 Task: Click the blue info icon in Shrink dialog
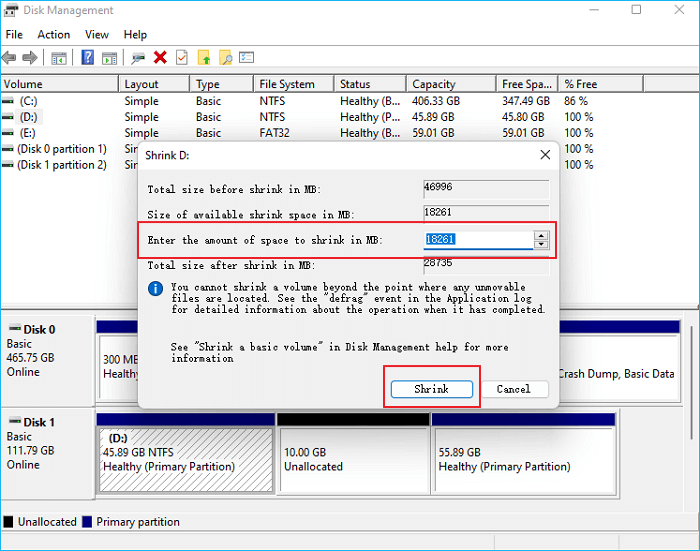[155, 289]
